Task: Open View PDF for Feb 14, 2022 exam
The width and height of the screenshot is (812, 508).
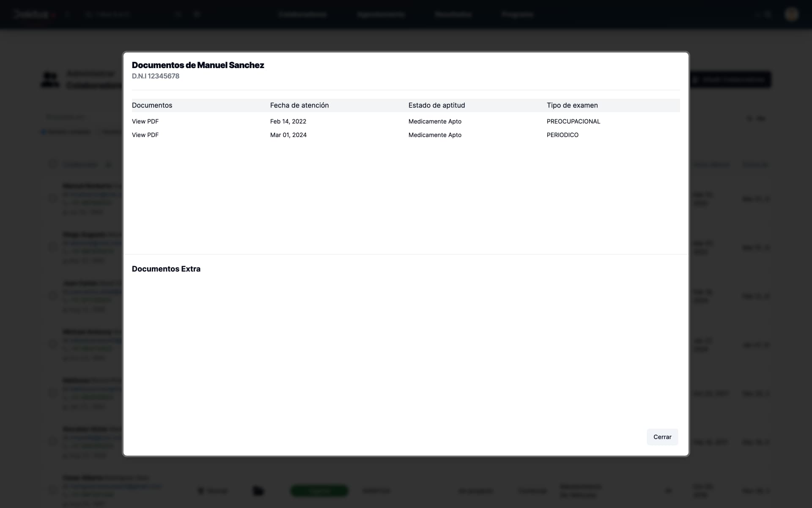Action: [145, 121]
